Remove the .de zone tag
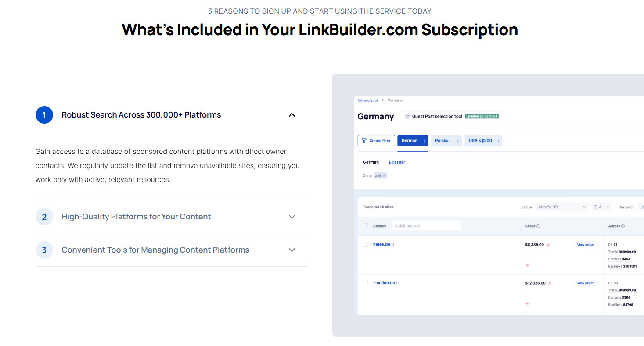 click(x=384, y=176)
